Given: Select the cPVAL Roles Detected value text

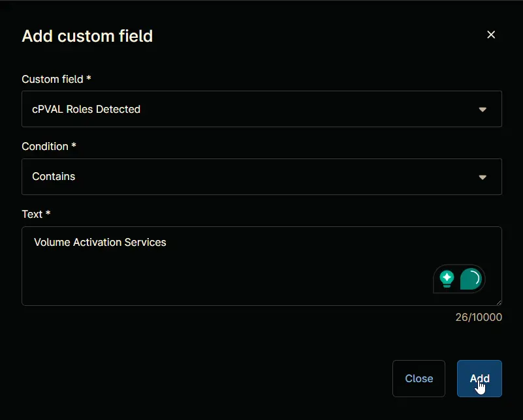Looking at the screenshot, I should [86, 110].
